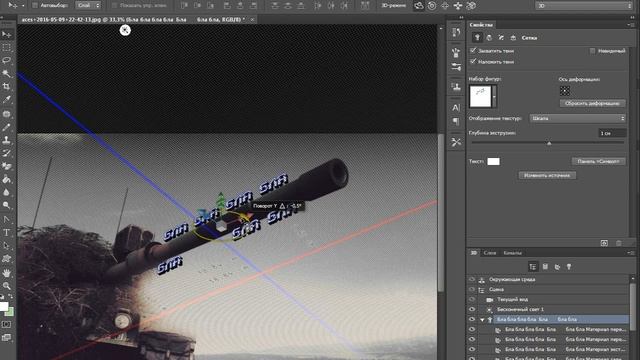
Task: Click the extrusion depth value field
Action: point(612,133)
